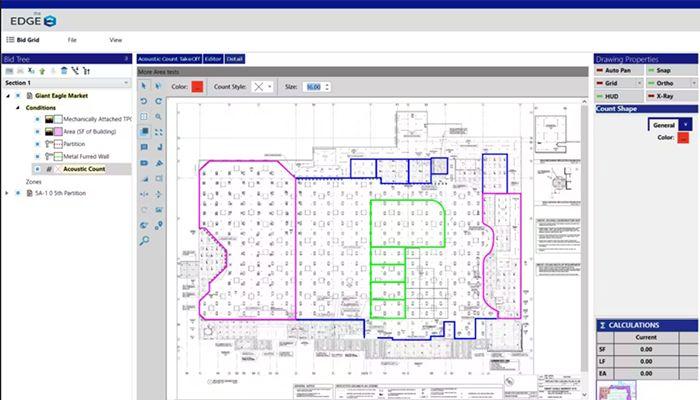Toggle visibility of Metal Furred Wall condition
Image resolution: width=700 pixels, height=400 pixels.
[x=38, y=157]
